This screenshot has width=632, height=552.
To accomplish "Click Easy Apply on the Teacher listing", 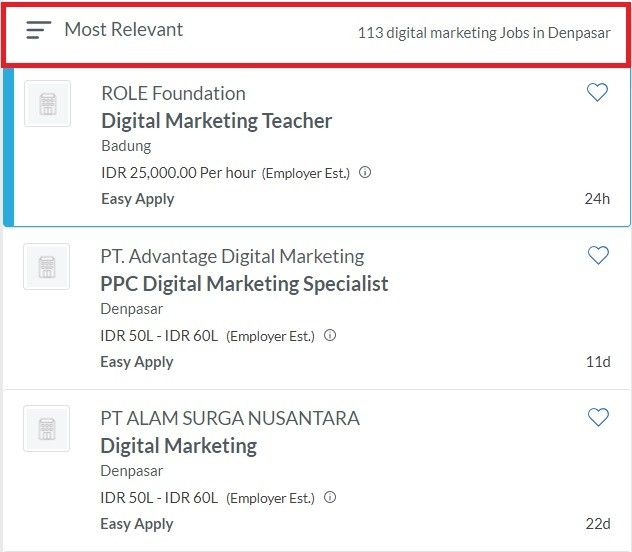I will tap(137, 199).
